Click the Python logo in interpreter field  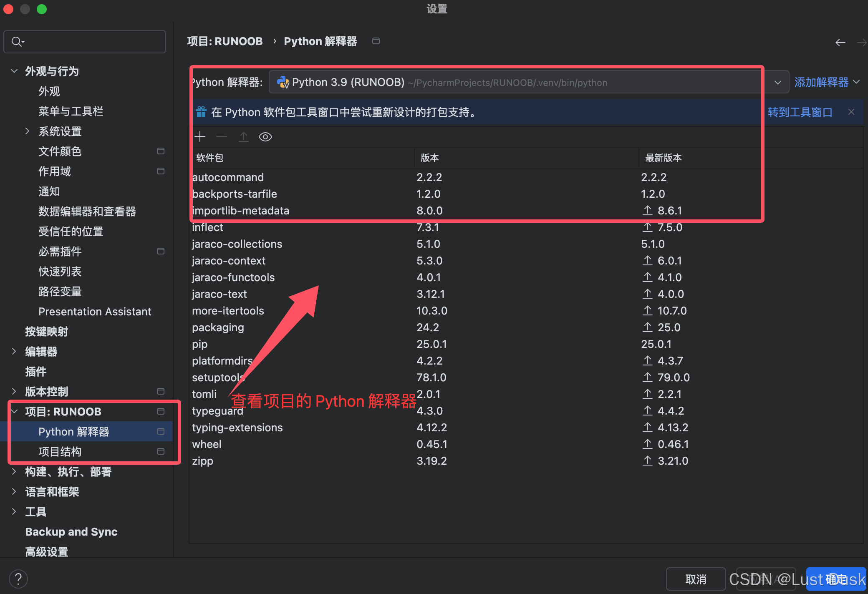(283, 82)
